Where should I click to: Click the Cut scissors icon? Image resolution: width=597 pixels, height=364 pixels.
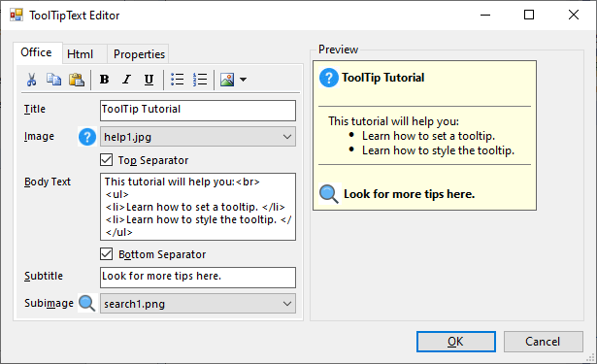[x=32, y=80]
